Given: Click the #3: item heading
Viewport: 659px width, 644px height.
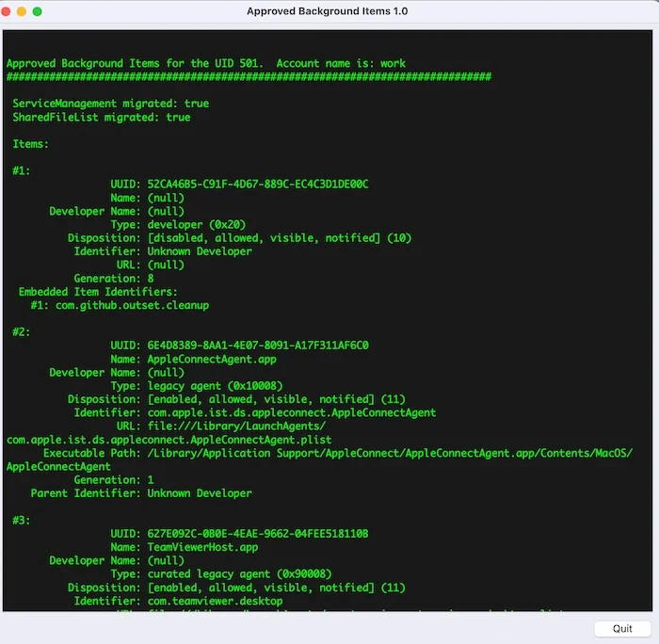Looking at the screenshot, I should (x=22, y=521).
